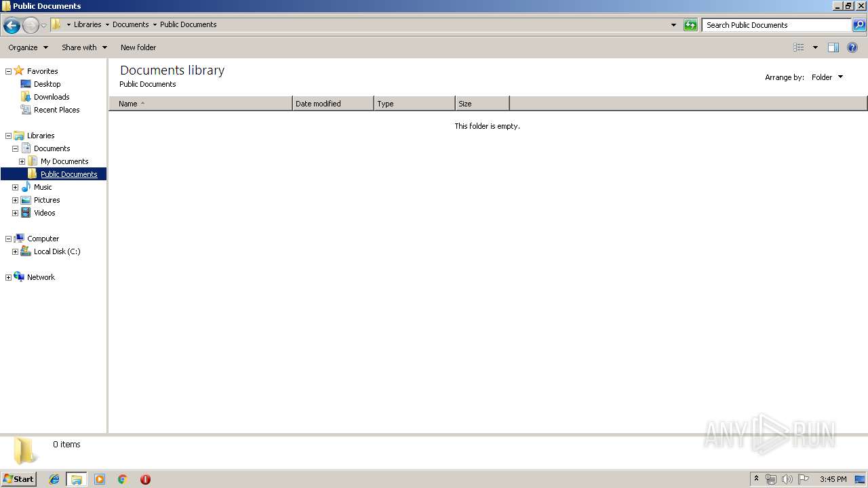Open the Organize menu

point(28,47)
